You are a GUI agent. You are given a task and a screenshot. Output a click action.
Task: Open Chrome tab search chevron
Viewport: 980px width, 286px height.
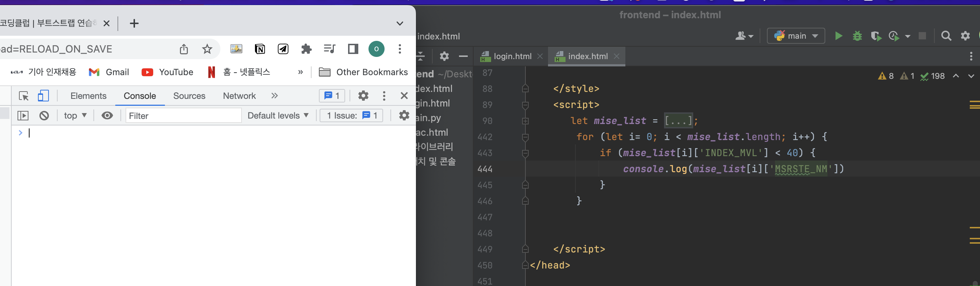(x=400, y=24)
